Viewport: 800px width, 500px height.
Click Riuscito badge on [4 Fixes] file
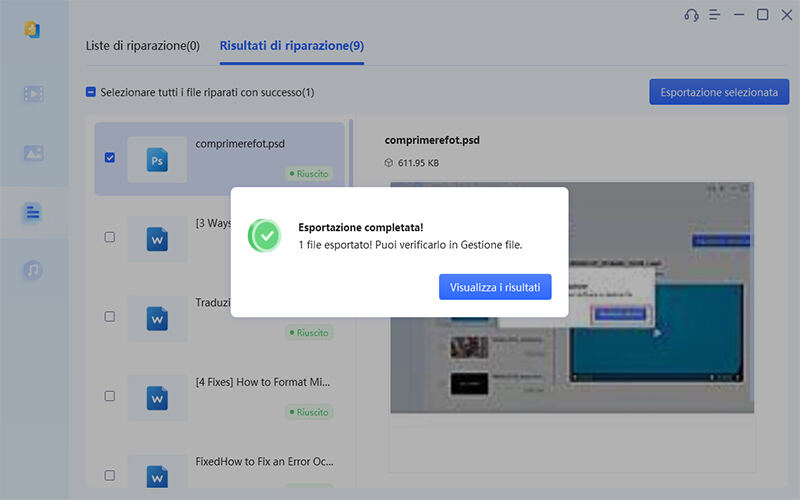[309, 412]
